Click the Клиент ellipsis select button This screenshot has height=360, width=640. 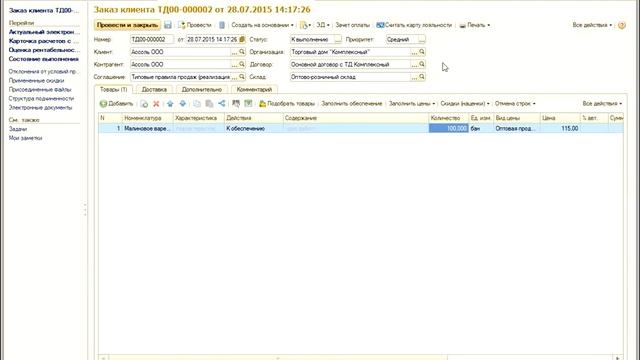(x=234, y=52)
